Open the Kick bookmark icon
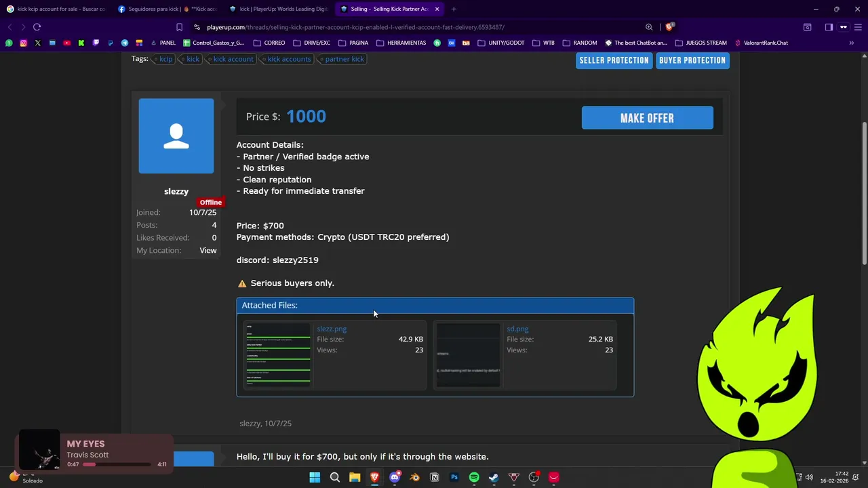This screenshot has height=488, width=868. pyautogui.click(x=81, y=43)
